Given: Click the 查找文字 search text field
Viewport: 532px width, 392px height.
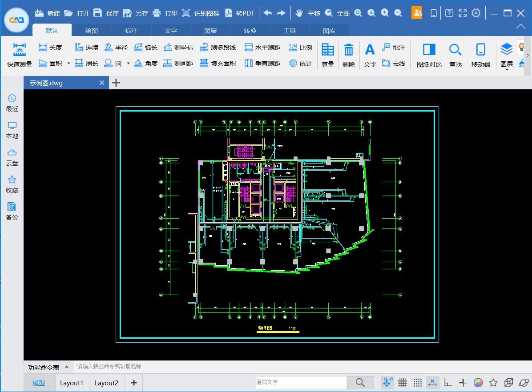Looking at the screenshot, I should pos(301,382).
